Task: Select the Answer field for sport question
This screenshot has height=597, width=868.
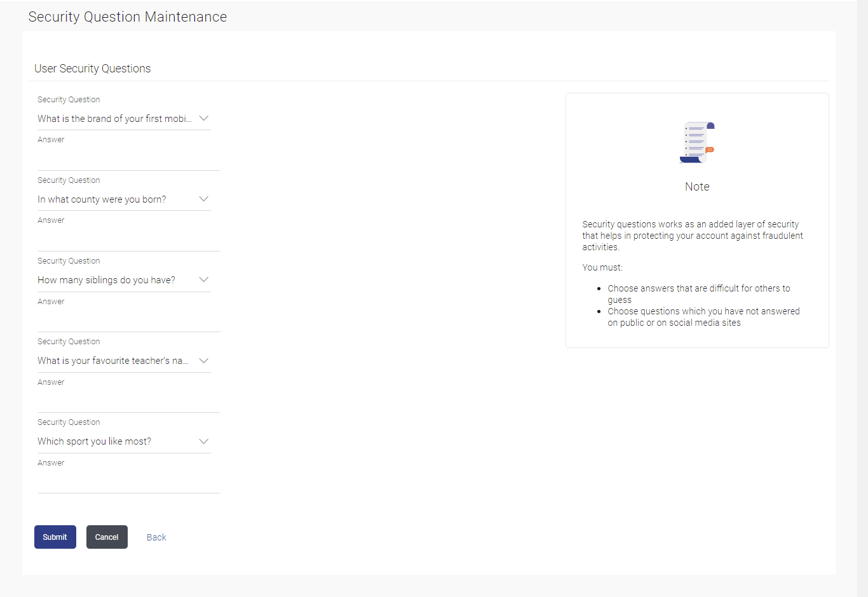Action: click(128, 481)
